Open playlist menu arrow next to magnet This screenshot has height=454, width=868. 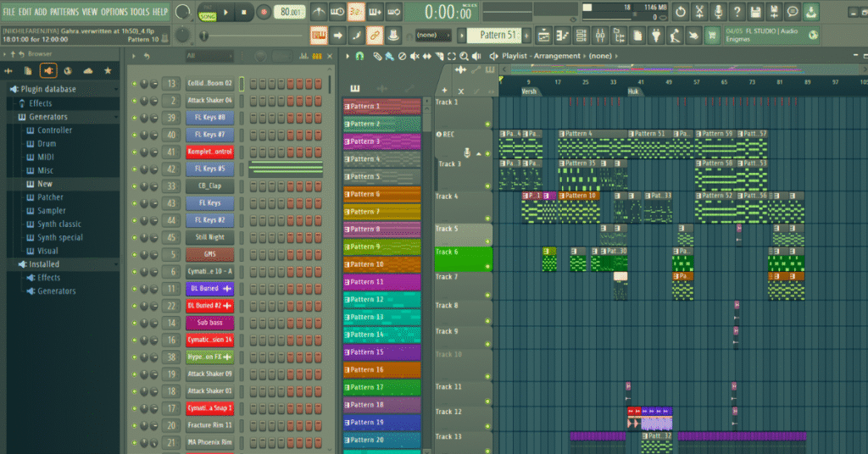348,56
